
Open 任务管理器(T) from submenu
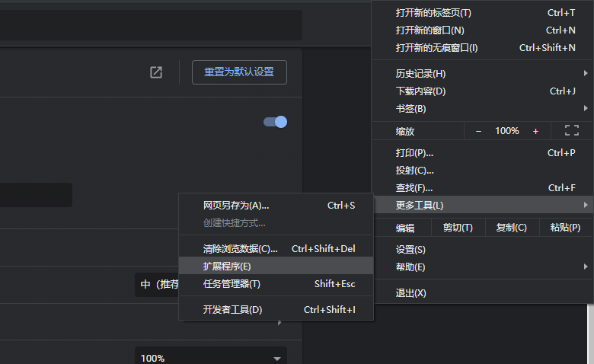276,284
